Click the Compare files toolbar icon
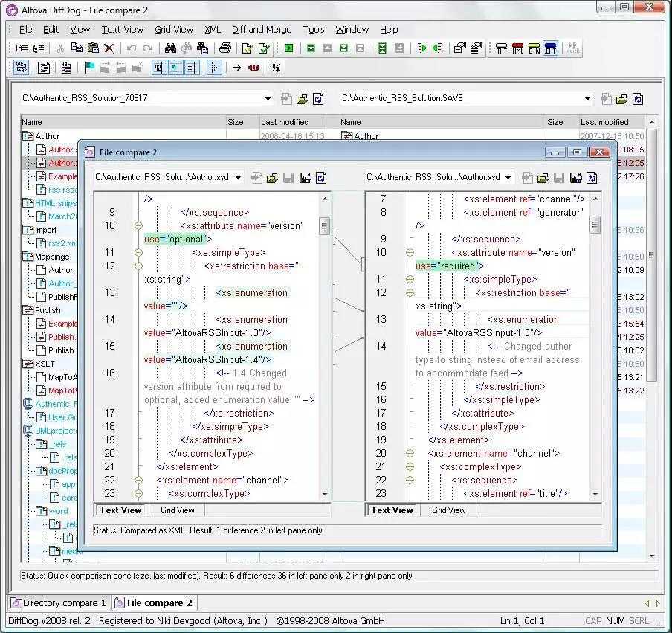This screenshot has width=672, height=633. point(22,48)
